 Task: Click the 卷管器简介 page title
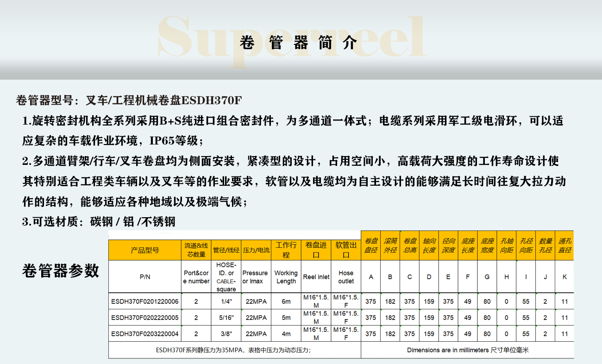tap(299, 43)
